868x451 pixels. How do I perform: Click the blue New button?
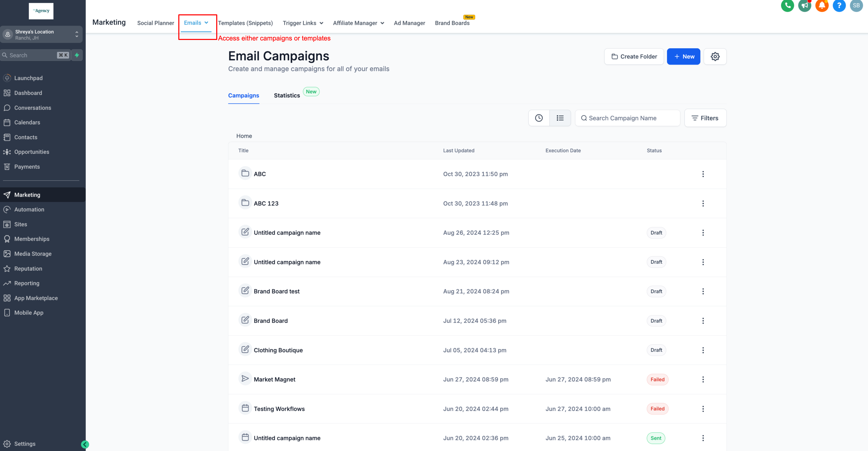click(683, 57)
